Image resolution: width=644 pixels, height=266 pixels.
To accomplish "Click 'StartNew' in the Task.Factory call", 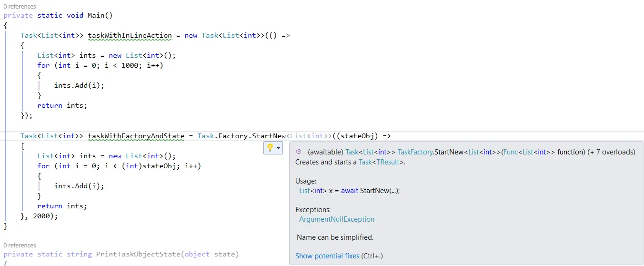I will coord(269,136).
